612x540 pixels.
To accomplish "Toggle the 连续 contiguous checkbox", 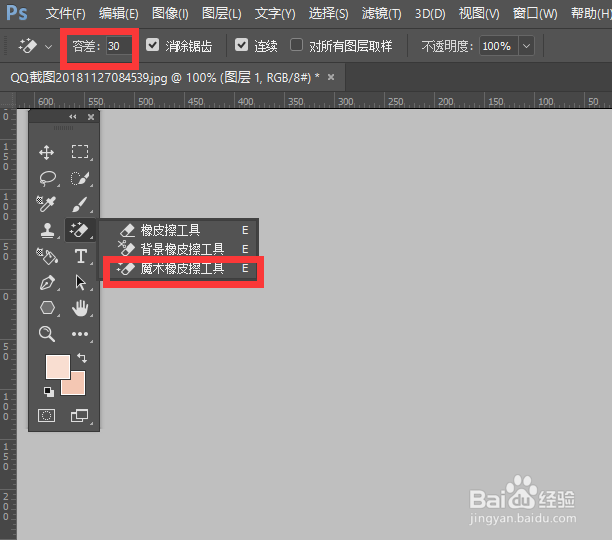I will click(242, 45).
